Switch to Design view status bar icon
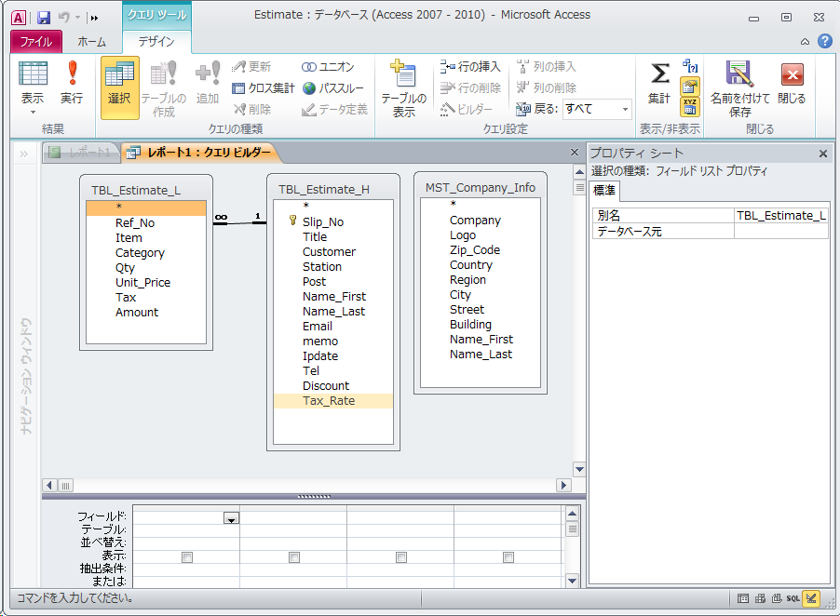The image size is (840, 616). coord(811,598)
